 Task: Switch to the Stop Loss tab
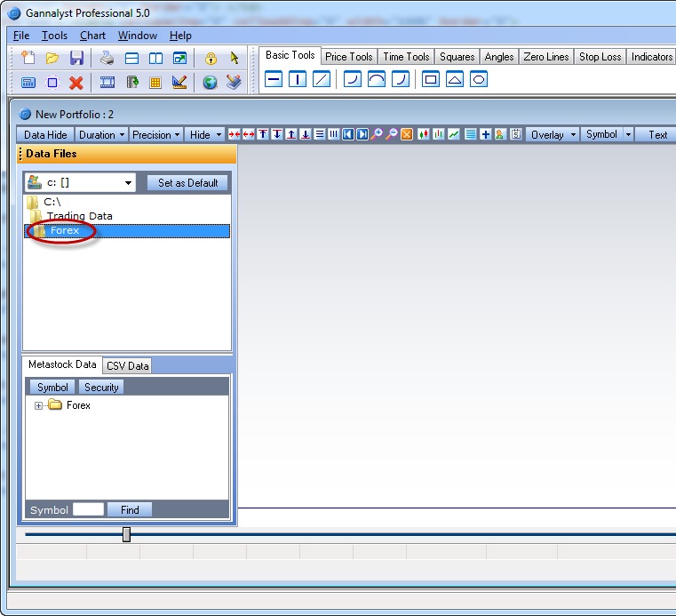[x=600, y=57]
